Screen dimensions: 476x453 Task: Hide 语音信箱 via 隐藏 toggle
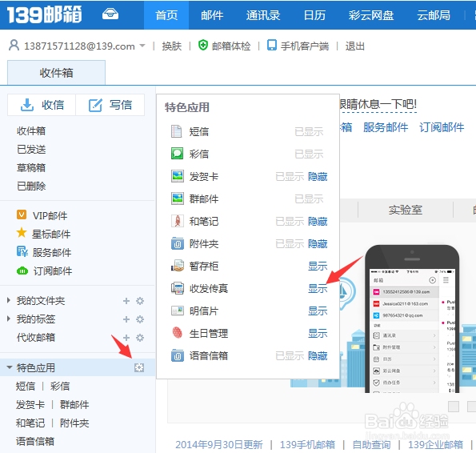(x=318, y=356)
